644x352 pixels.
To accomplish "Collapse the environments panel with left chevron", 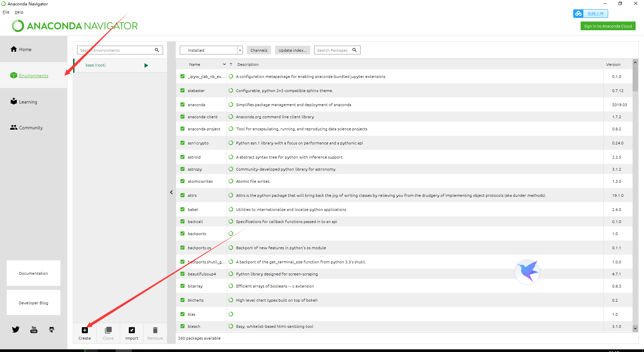I will pyautogui.click(x=171, y=192).
